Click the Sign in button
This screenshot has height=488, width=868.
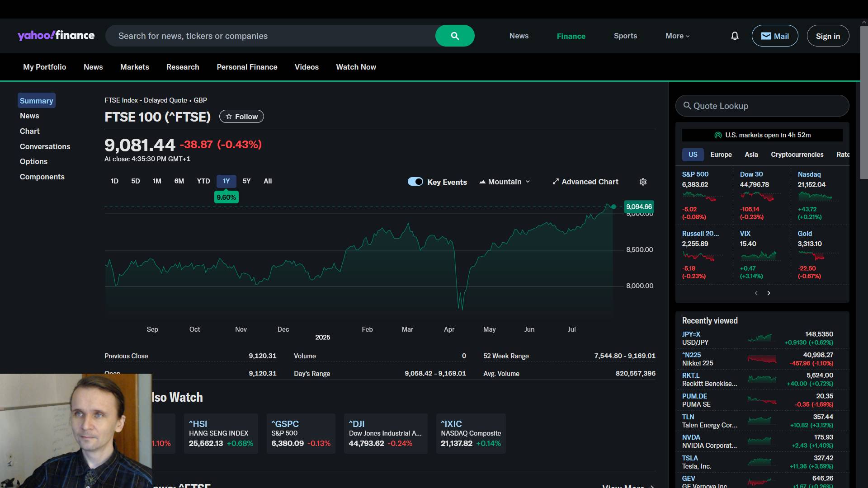(827, 36)
